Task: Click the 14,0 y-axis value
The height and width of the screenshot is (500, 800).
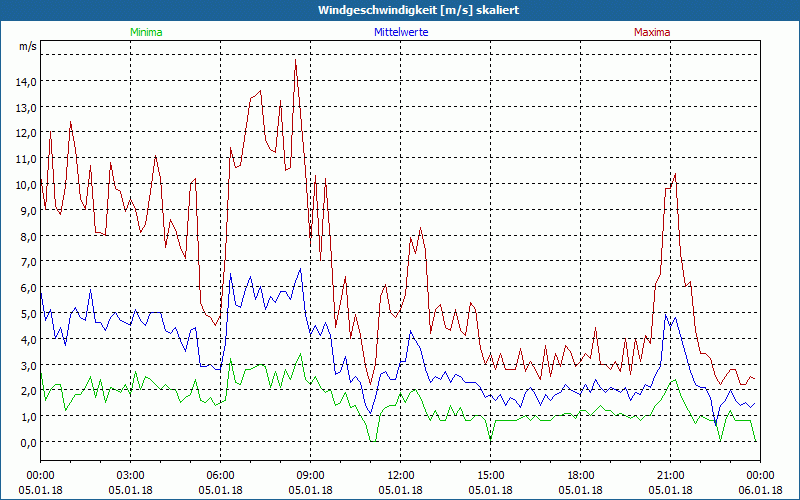Action: (28, 81)
